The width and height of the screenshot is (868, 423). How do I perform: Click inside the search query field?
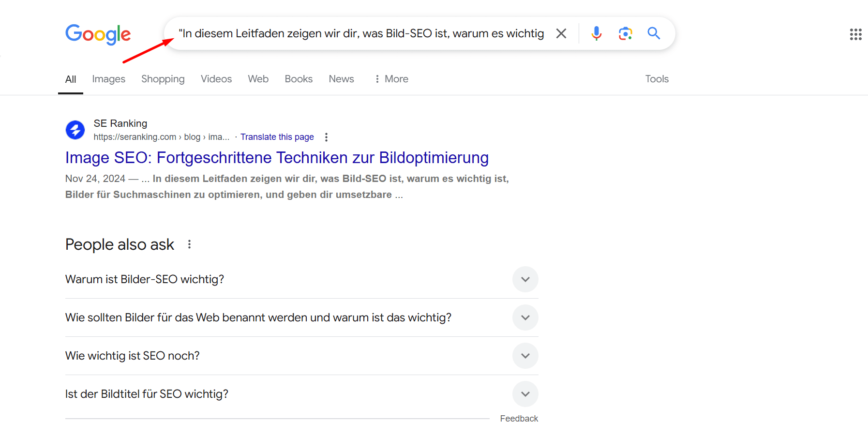(x=361, y=33)
